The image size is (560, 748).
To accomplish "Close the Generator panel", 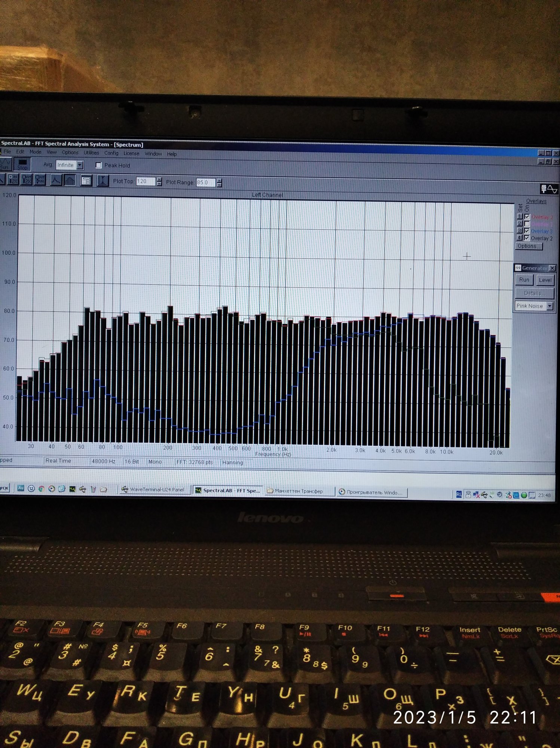I will [x=552, y=268].
